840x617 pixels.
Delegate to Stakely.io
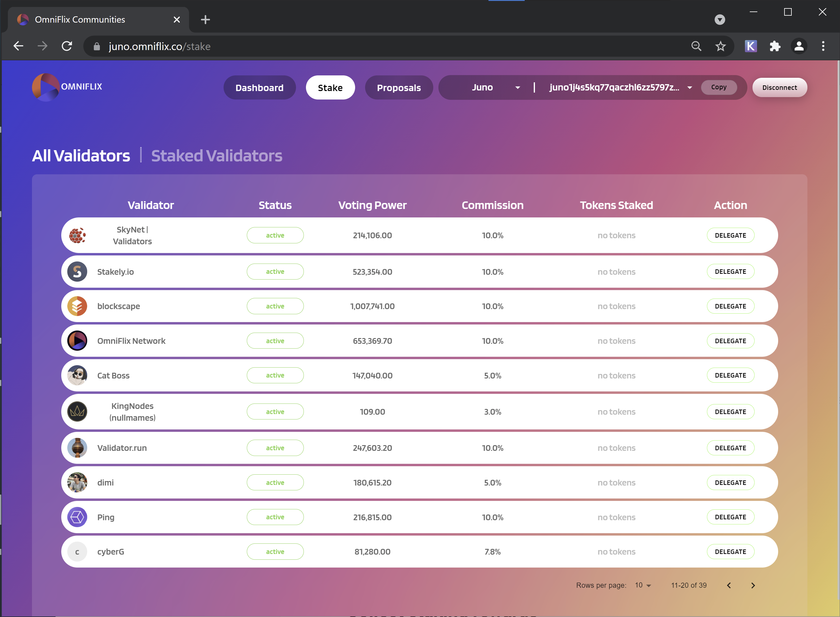click(x=730, y=271)
